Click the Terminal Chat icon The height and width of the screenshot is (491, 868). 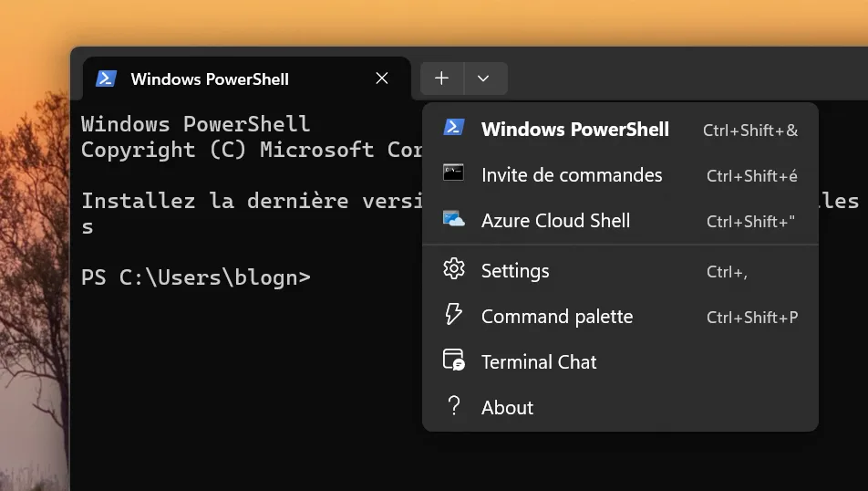[453, 360]
